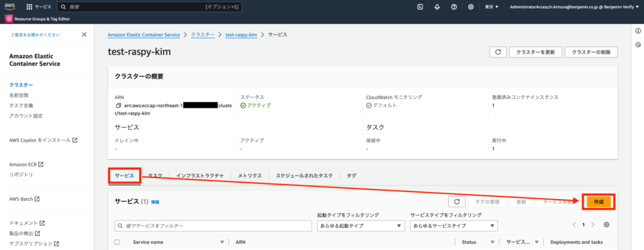Switch to the サービス tab
The image size is (644, 250).
(x=125, y=175)
